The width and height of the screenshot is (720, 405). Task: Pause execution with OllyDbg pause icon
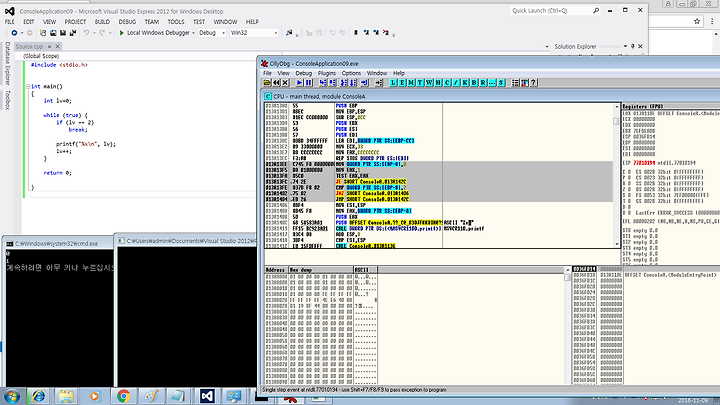309,83
